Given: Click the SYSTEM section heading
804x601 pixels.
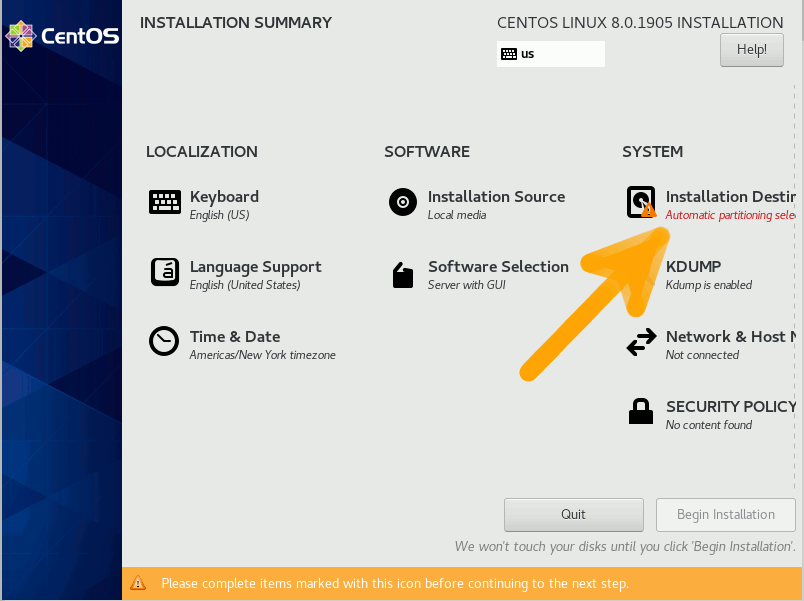Looking at the screenshot, I should click(652, 152).
